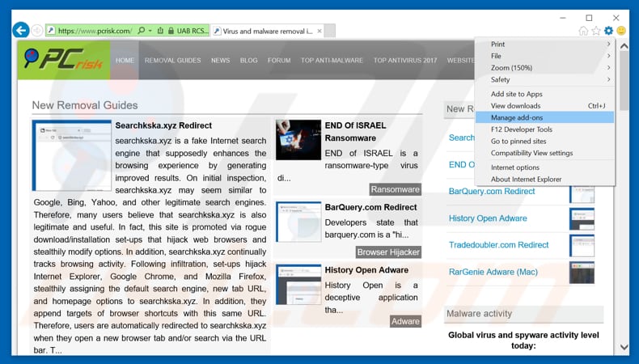The image size is (639, 364).
Task: Click the BarQuery article thumbnail
Action: tap(298, 222)
